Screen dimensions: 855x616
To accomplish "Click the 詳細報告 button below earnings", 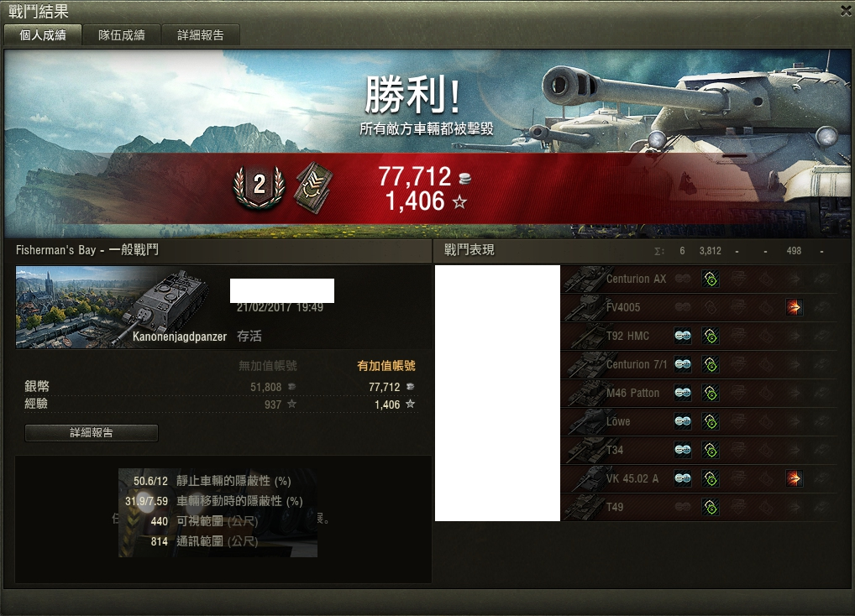I will coord(92,432).
